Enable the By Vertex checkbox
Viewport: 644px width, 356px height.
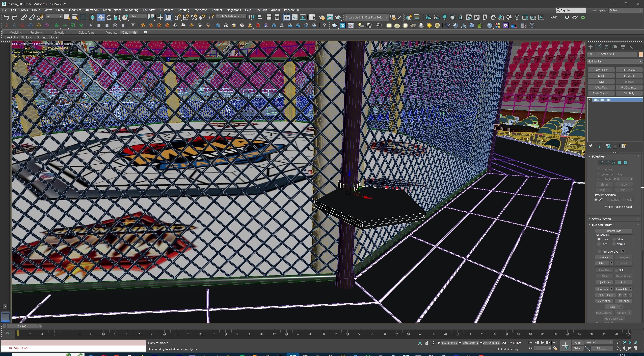coord(598,169)
